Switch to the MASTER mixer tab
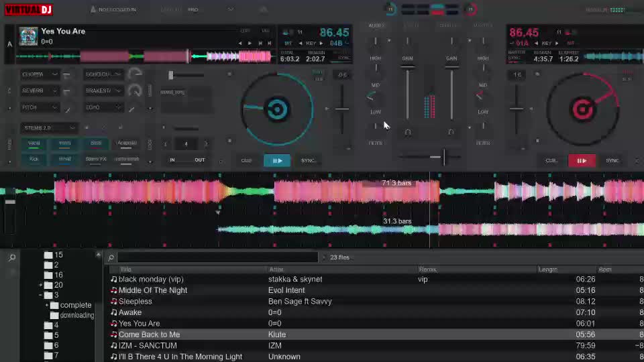Image resolution: width=644 pixels, height=362 pixels. 482,25
